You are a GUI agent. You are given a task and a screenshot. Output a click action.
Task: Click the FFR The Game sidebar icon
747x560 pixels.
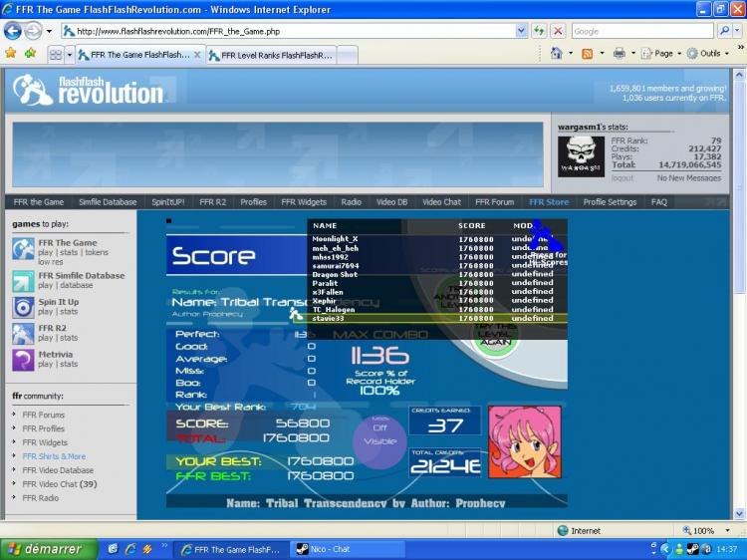(x=23, y=249)
